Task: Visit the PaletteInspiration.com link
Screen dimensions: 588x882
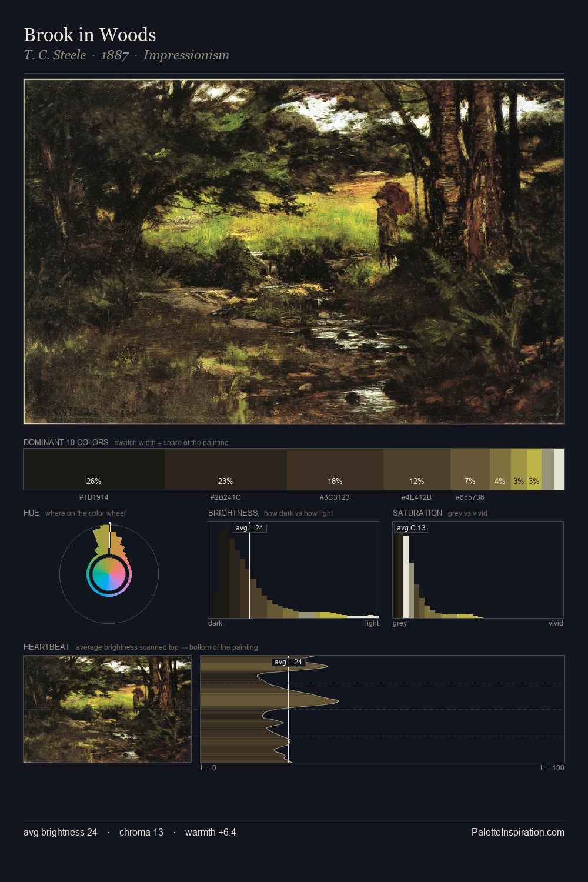Action: (518, 832)
